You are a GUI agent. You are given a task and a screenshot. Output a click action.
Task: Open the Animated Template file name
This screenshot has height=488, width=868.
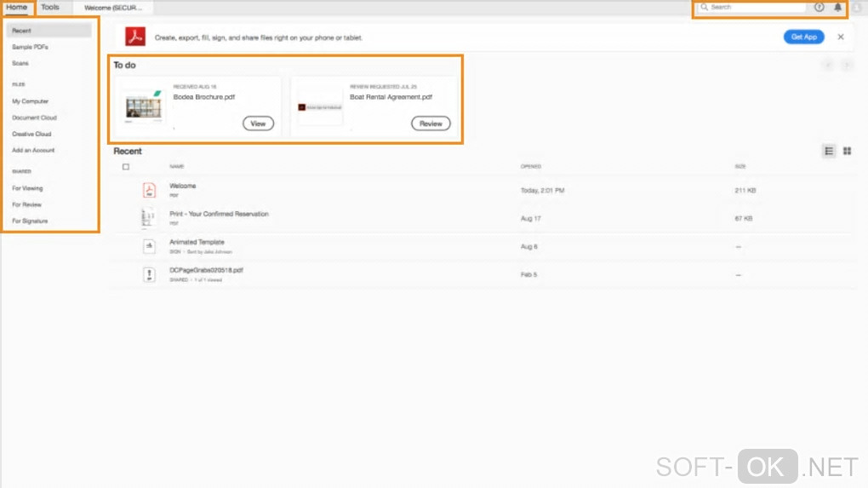tap(197, 242)
